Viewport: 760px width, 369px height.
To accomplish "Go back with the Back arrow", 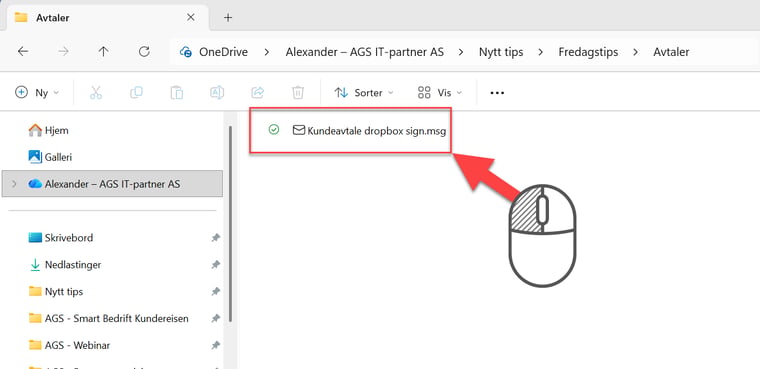I will pos(23,52).
